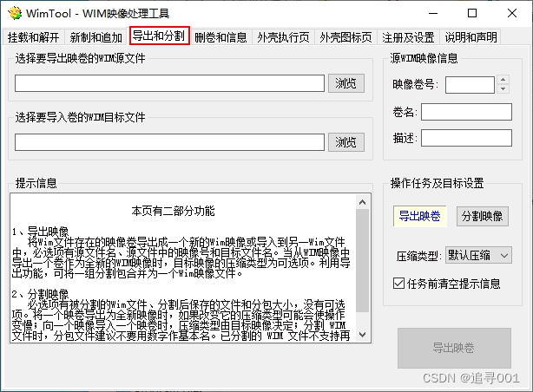533x392 pixels.
Task: Click the info box vertical scrollbar thumb
Action: (x=362, y=260)
